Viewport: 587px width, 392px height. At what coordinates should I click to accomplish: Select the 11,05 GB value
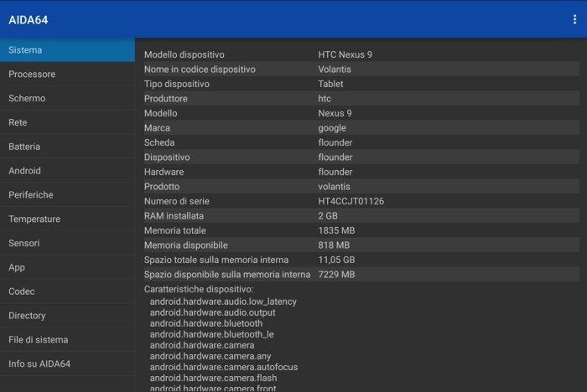point(336,260)
